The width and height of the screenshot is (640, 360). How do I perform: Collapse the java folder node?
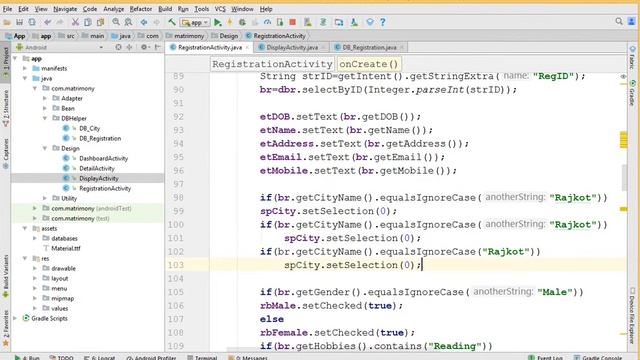point(25,78)
